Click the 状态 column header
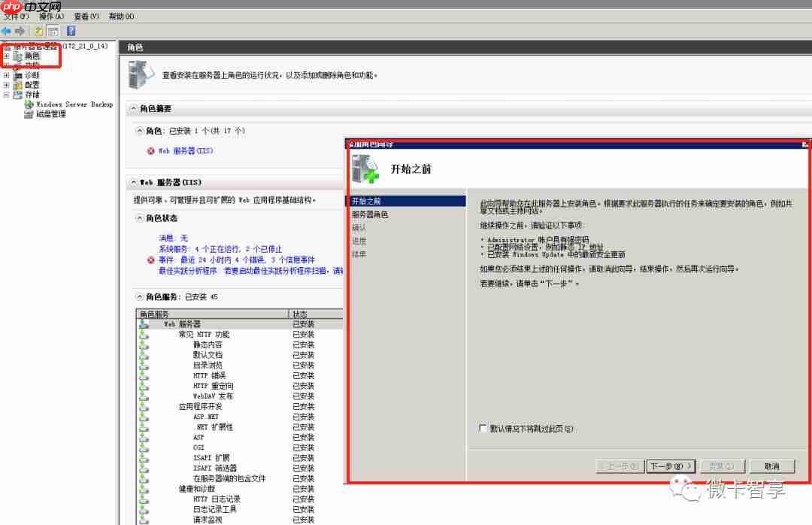Viewport: 812px width, 525px height. 316,314
